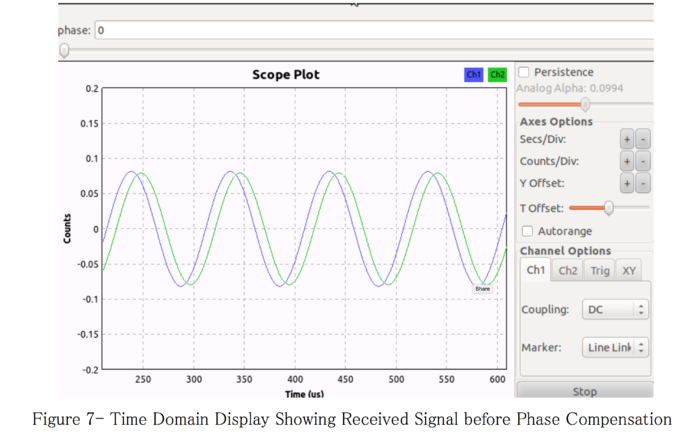Raise Y Offset using plus button
Image resolution: width=700 pixels, height=435 pixels.
[x=627, y=184]
